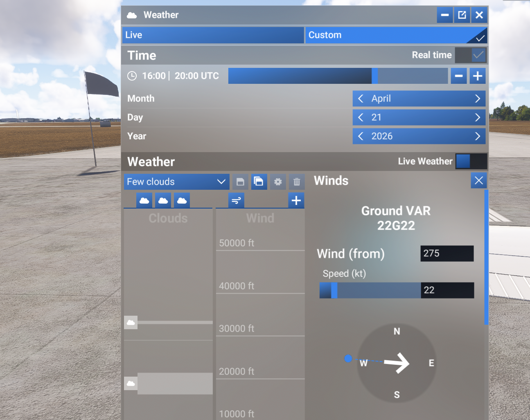Screen dimensions: 530x420
Task: Increase time with plus button
Action: tap(477, 76)
